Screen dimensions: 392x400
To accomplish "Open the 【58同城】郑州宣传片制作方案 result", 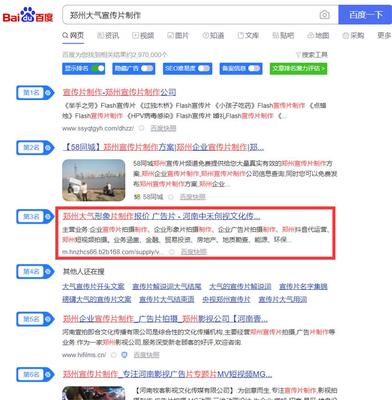I will click(163, 147).
